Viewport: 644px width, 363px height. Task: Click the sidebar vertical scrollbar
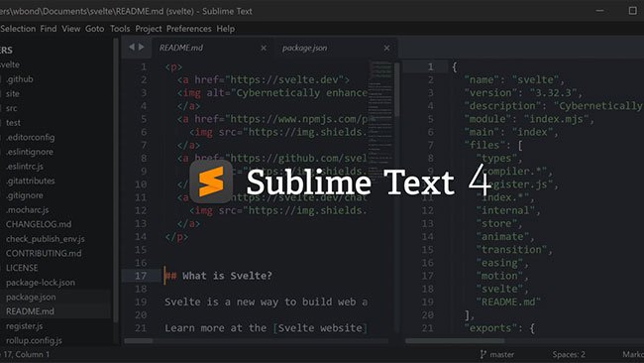click(116, 181)
